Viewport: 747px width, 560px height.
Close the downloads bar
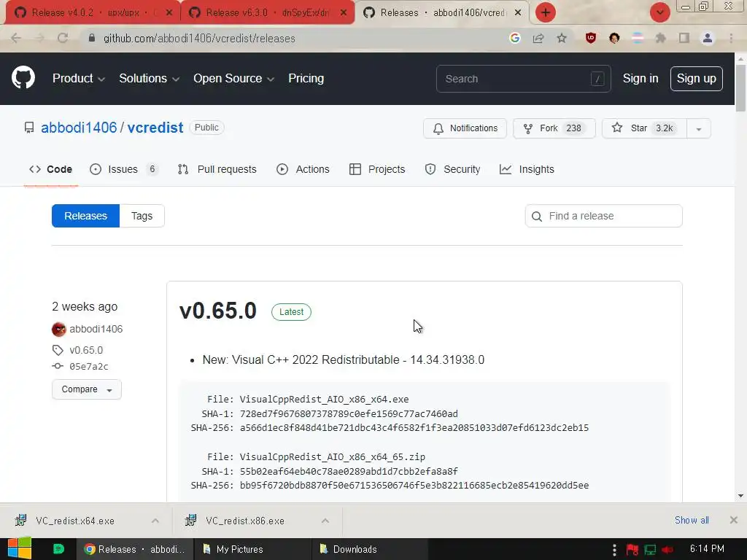(x=734, y=520)
